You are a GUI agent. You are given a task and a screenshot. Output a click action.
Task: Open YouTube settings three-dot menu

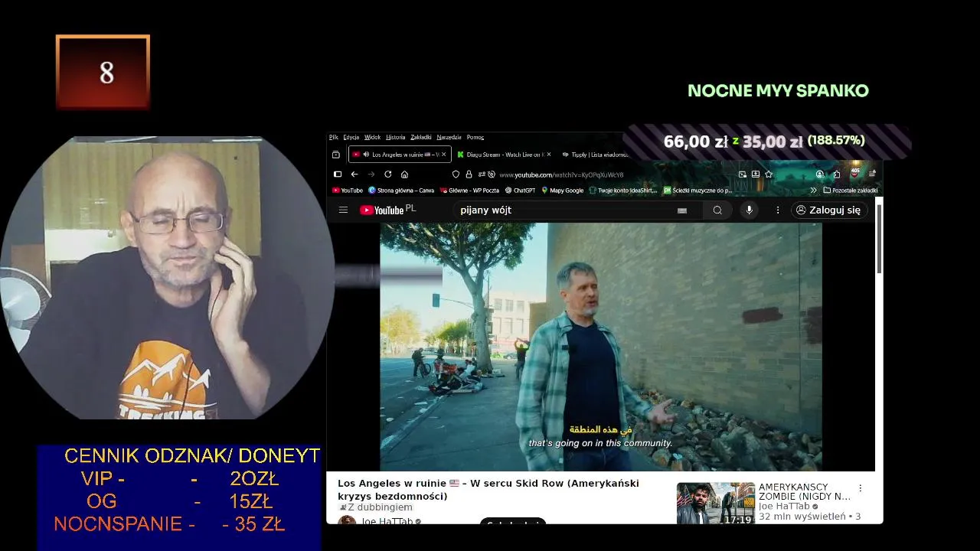[x=778, y=210]
